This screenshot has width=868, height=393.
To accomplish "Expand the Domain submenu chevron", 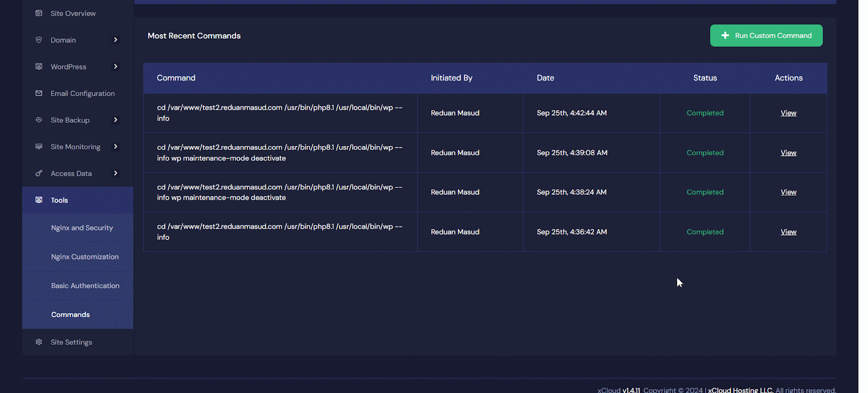I will pos(116,40).
